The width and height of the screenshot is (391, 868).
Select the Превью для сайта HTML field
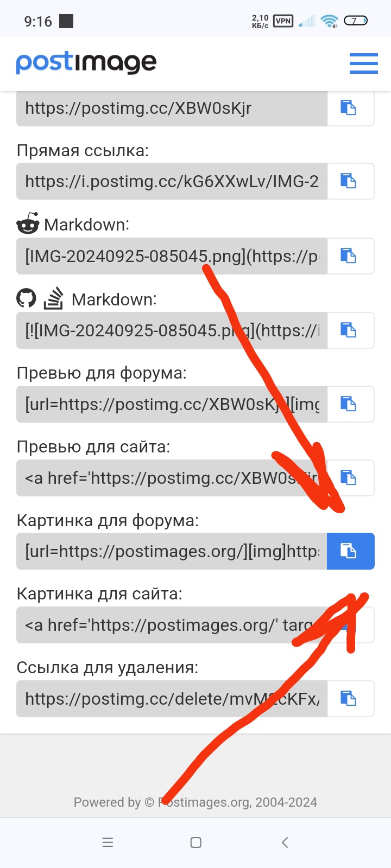172,478
